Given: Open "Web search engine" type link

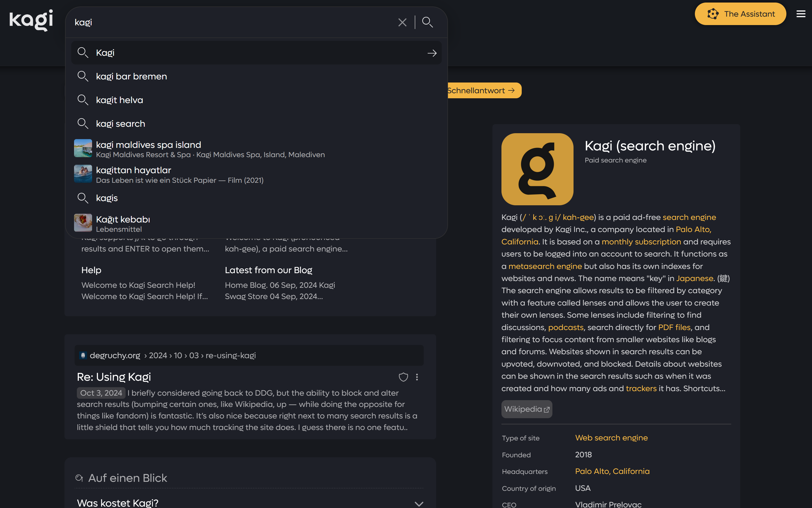Looking at the screenshot, I should [611, 438].
